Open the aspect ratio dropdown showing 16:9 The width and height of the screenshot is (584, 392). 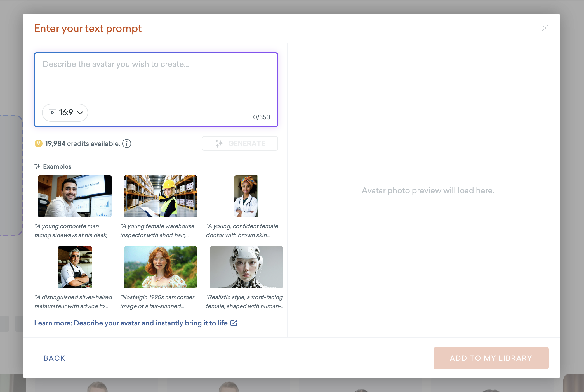click(x=65, y=112)
